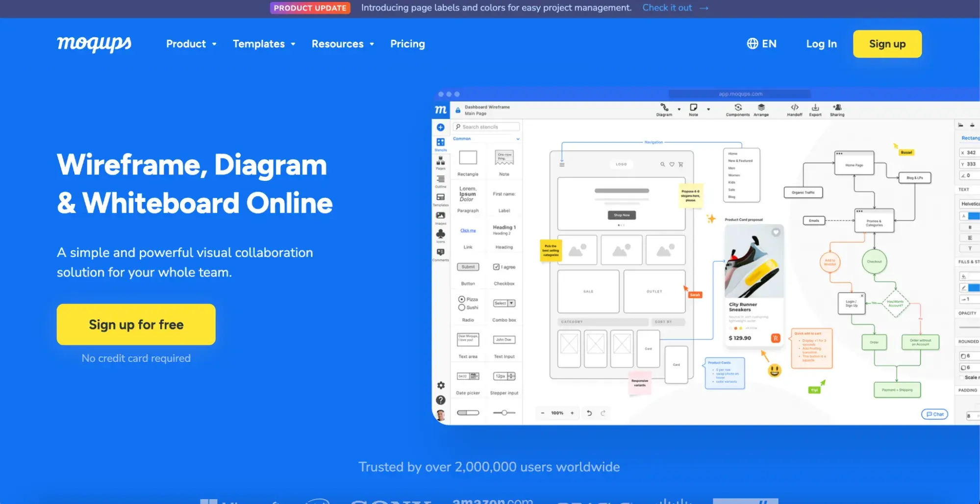Expand the Resources menu dropdown
The height and width of the screenshot is (504, 980).
click(x=343, y=44)
